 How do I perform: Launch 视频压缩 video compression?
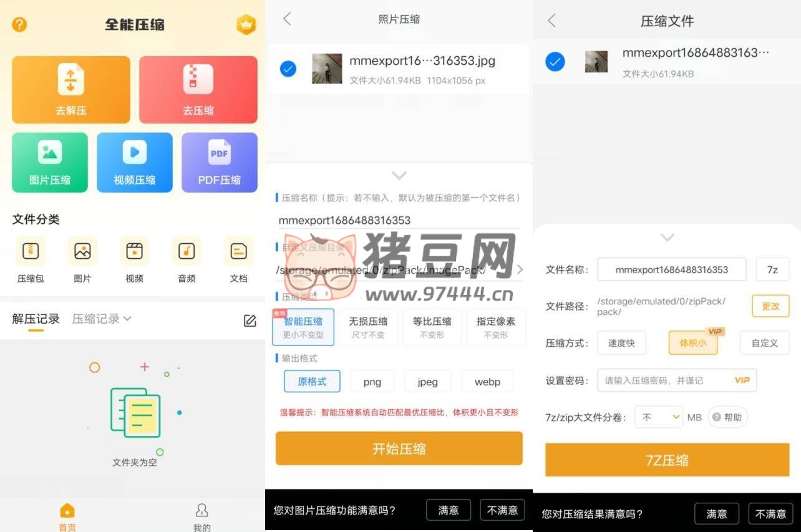(x=134, y=162)
